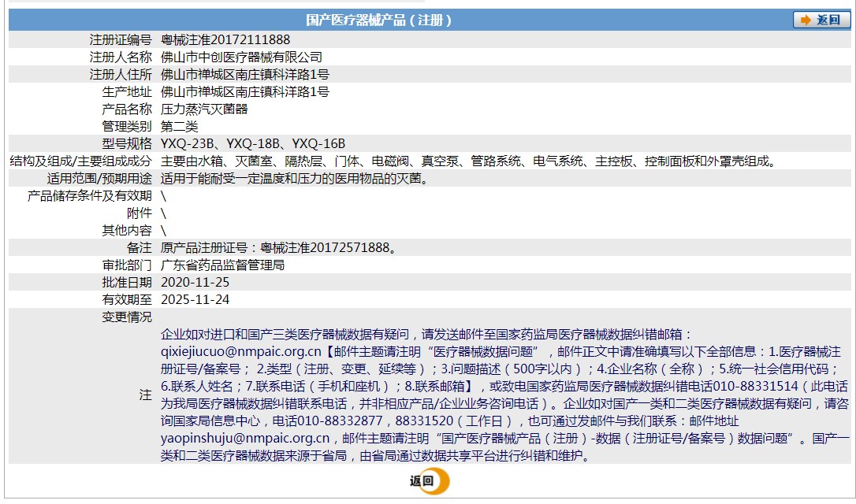Click the 变更情况 label
The image size is (856, 504).
click(127, 317)
